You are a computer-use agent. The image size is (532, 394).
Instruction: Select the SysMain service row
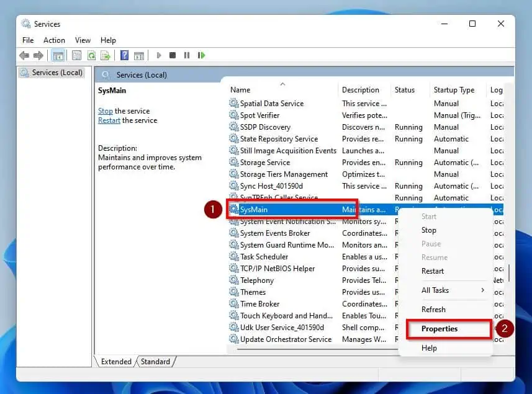click(366, 210)
